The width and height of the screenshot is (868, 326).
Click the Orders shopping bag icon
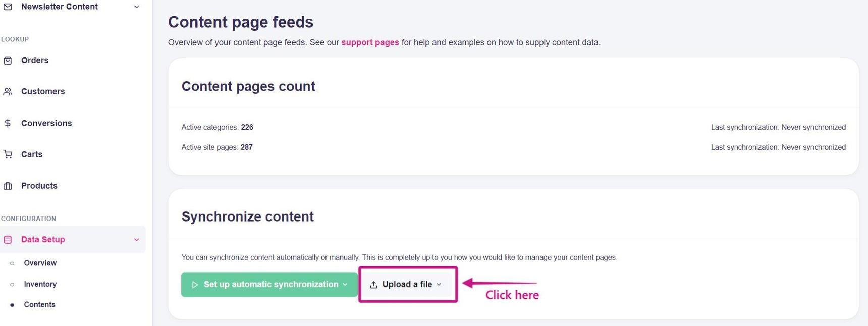tap(8, 61)
